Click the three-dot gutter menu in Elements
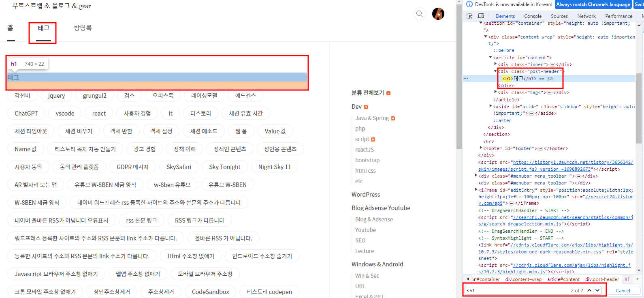The image size is (644, 298). [x=466, y=78]
